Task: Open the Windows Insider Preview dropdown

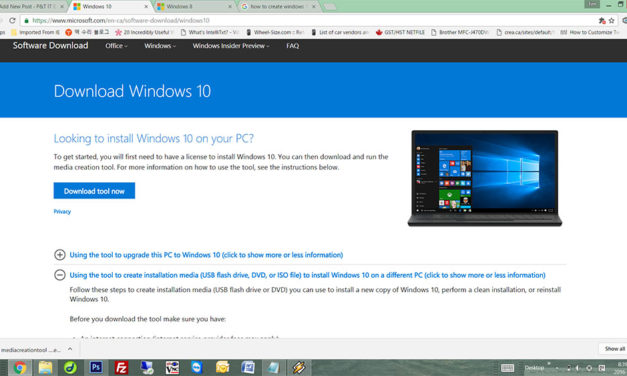Action: (231, 46)
